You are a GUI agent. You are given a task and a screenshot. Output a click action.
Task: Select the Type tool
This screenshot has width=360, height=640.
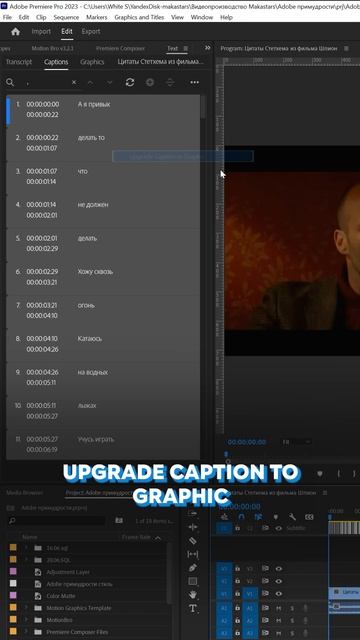pyautogui.click(x=193, y=609)
